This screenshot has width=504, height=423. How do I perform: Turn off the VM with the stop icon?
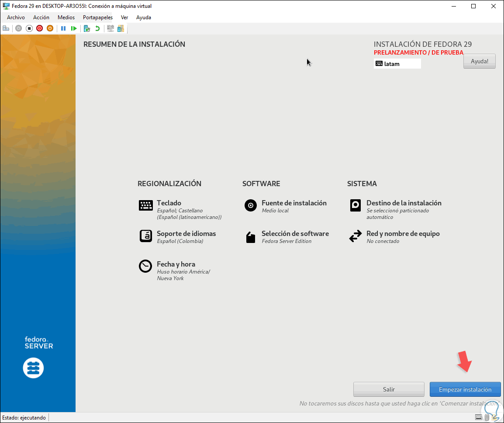(x=29, y=29)
